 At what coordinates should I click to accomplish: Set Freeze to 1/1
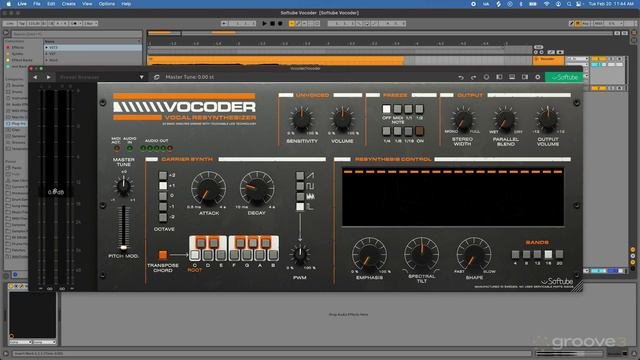(x=409, y=109)
